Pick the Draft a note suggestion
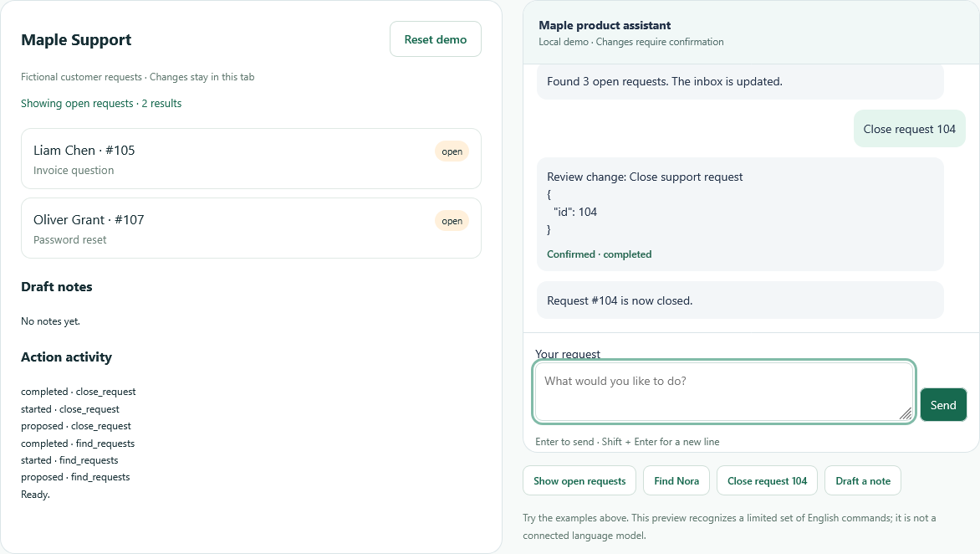The image size is (980, 554). click(862, 481)
